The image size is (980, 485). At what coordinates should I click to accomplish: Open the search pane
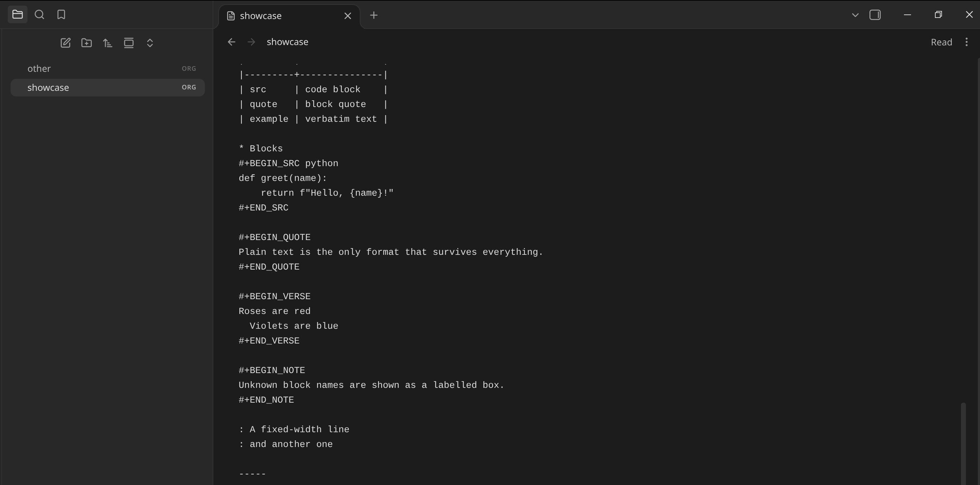tap(39, 15)
